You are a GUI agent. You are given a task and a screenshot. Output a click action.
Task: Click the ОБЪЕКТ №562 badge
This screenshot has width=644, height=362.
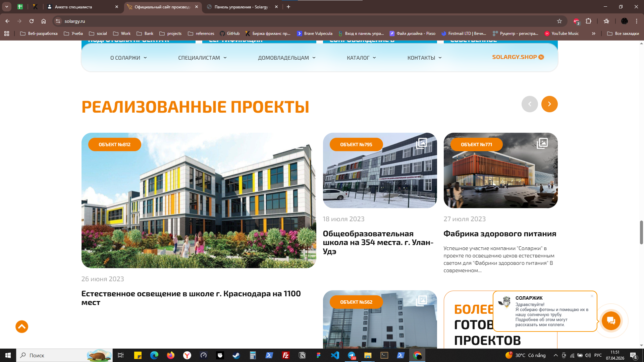click(356, 302)
